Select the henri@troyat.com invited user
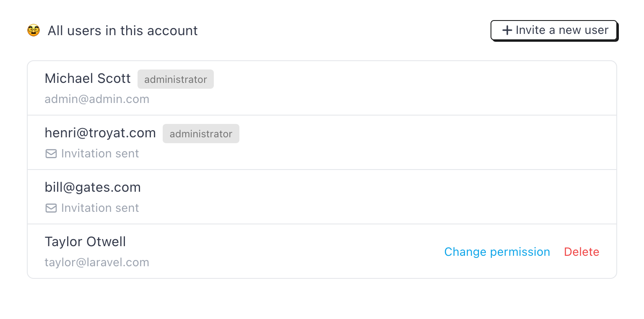Viewport: 644px width, 319px height. pyautogui.click(x=100, y=133)
